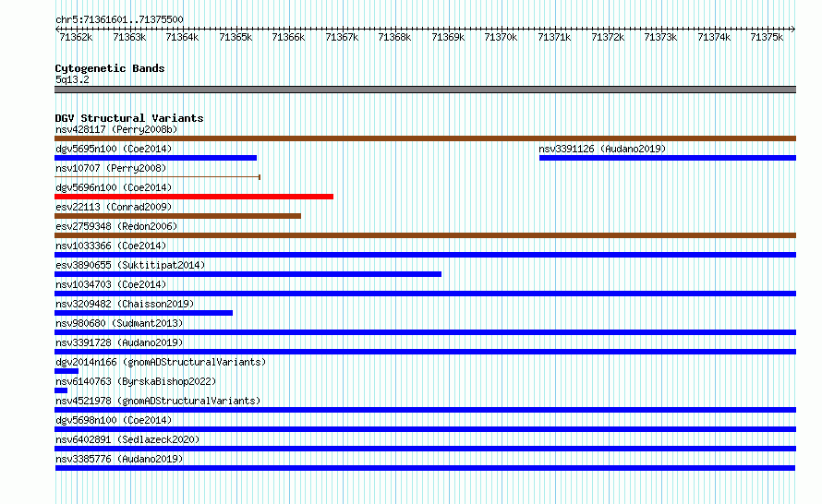Select the blue nsv3391126 variant bar
822x504 pixels.
coord(668,158)
